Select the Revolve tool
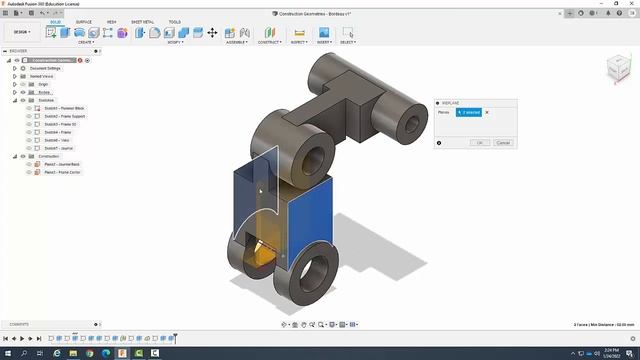640x360 pixels. [x=79, y=33]
